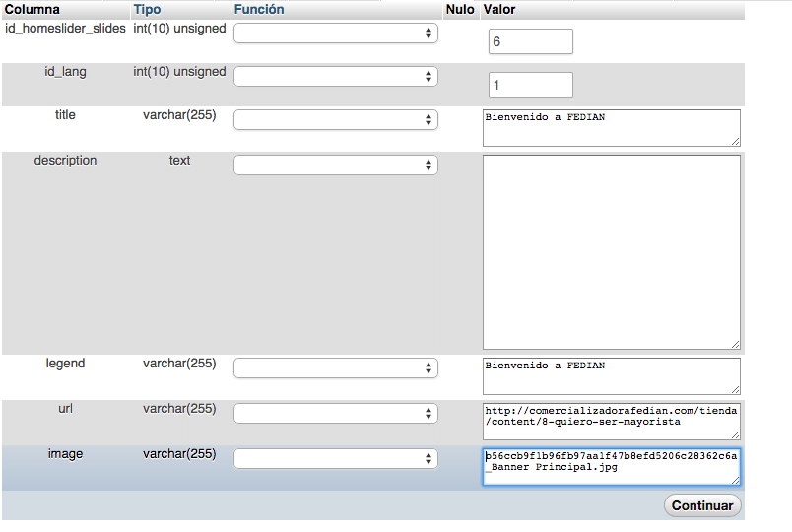Open the Función dropdown for legend
792x532 pixels.
[335, 368]
